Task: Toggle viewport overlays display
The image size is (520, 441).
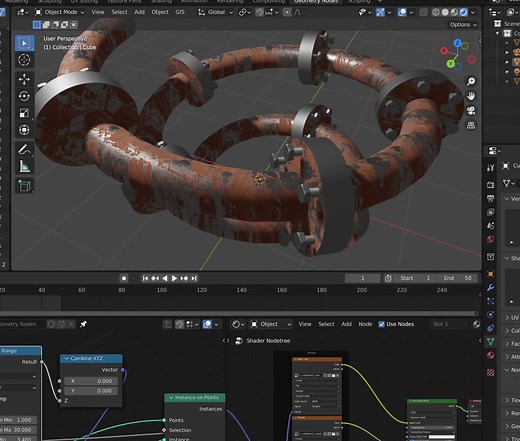Action: tap(402, 12)
